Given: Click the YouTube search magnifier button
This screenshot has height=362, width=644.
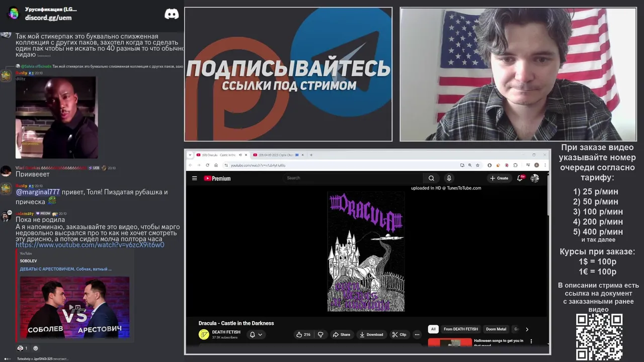Looking at the screenshot, I should click(431, 178).
